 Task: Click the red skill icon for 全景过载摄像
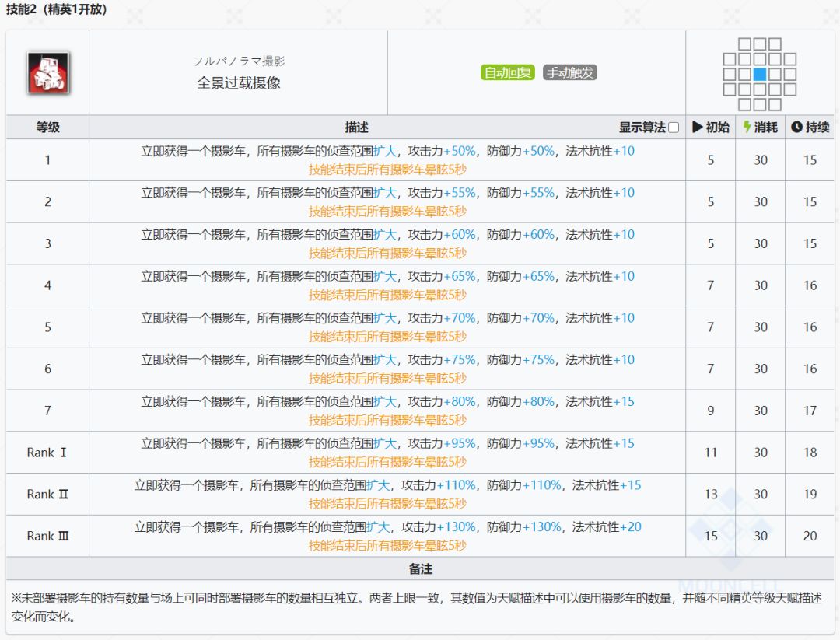click(x=48, y=73)
